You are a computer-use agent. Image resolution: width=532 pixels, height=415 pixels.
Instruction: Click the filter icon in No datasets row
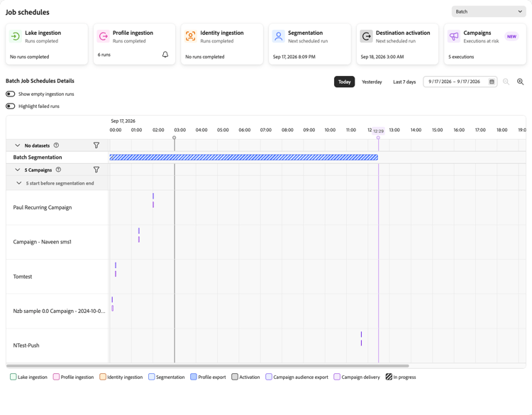(x=96, y=145)
